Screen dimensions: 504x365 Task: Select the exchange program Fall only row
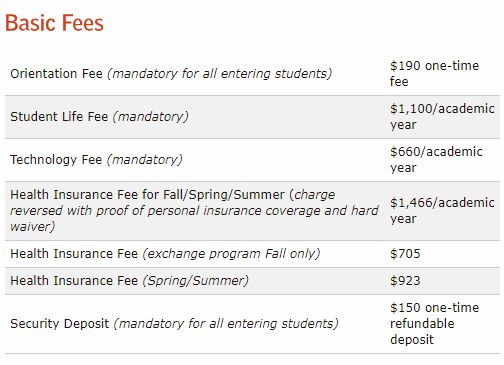[x=252, y=254]
